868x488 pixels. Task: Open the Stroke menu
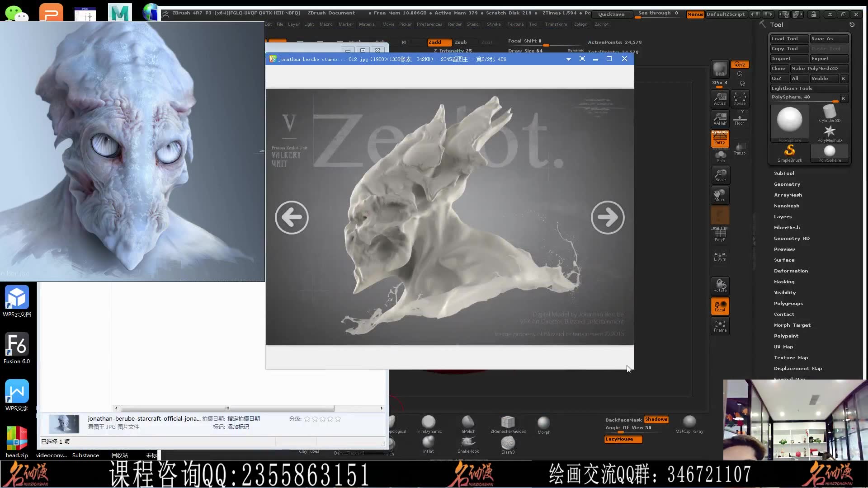click(x=493, y=24)
